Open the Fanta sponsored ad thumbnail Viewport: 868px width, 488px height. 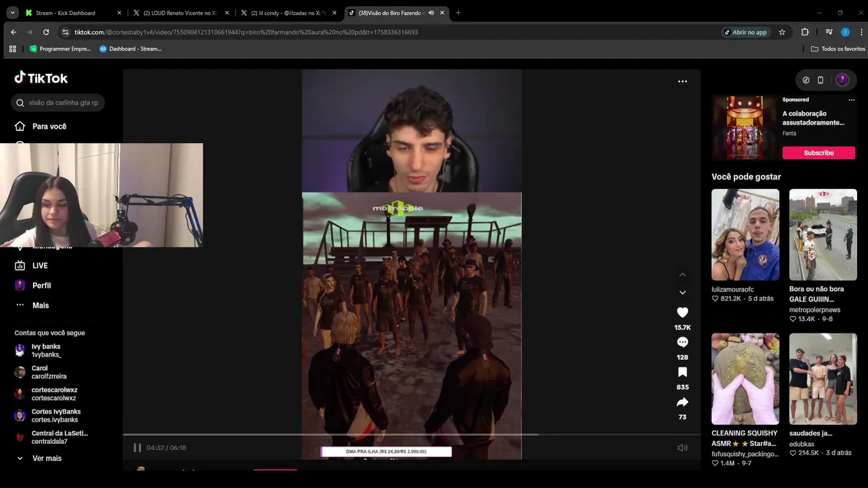[745, 127]
